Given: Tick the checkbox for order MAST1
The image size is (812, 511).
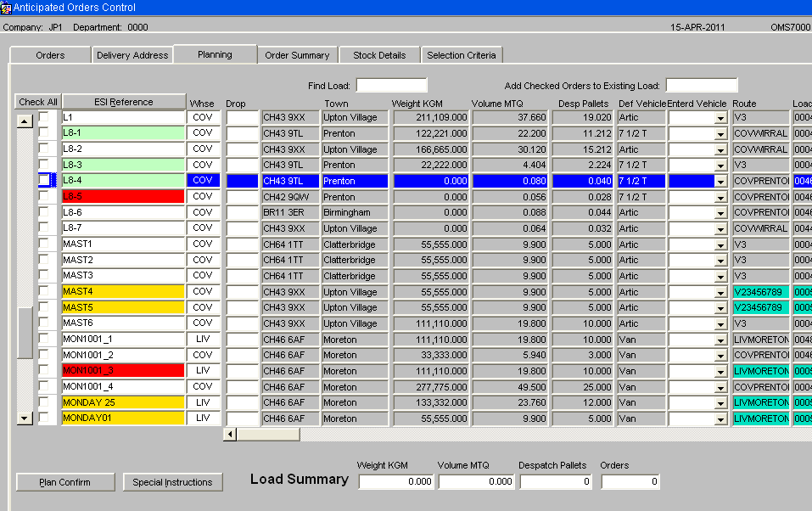Looking at the screenshot, I should click(43, 243).
